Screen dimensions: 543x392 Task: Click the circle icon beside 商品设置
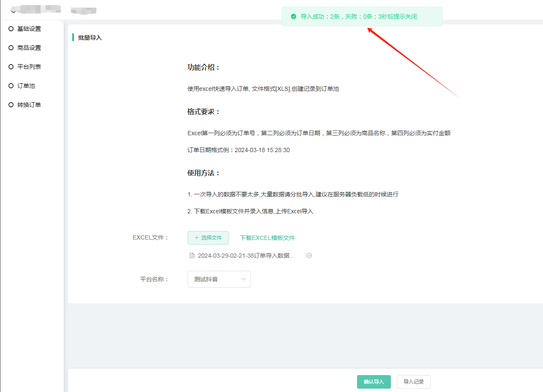11,48
